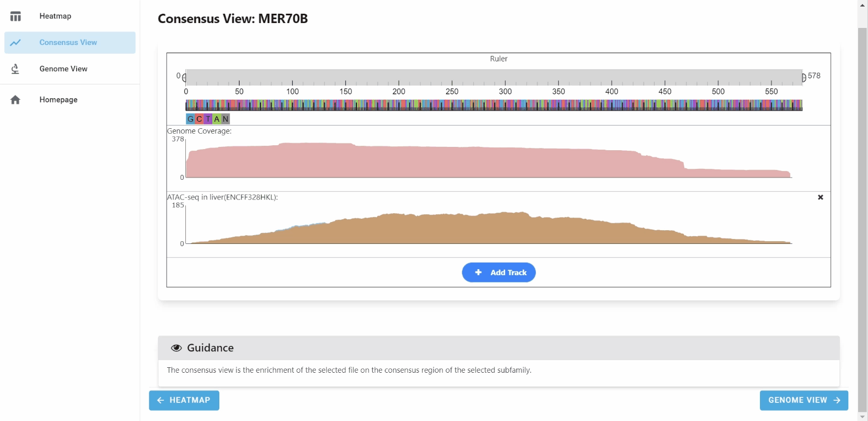Select Consensus View in the sidebar
The height and width of the screenshot is (421, 868).
(70, 43)
